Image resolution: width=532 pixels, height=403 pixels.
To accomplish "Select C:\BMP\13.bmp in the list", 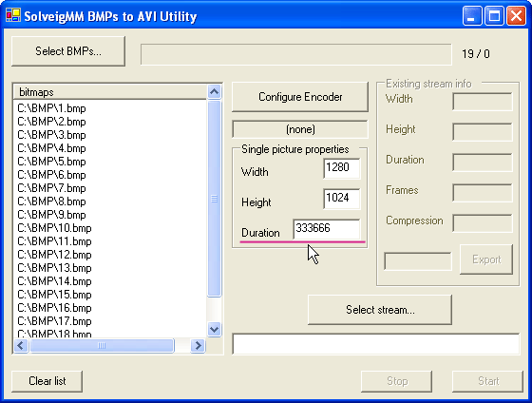I will [x=54, y=268].
